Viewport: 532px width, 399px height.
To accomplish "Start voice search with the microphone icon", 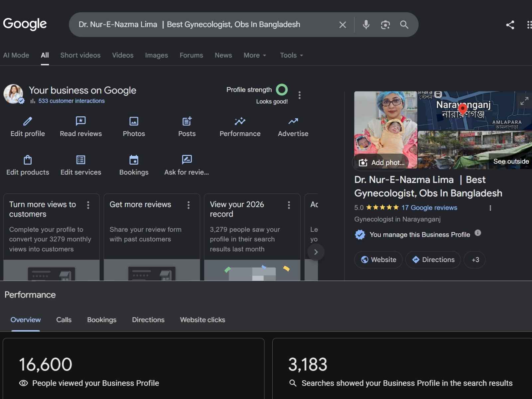I will (x=366, y=25).
